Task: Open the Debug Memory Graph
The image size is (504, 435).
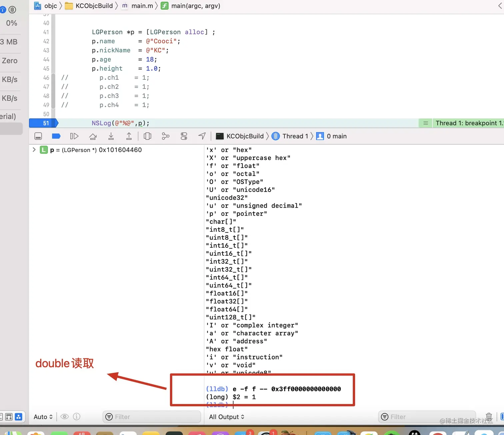Action: 166,136
